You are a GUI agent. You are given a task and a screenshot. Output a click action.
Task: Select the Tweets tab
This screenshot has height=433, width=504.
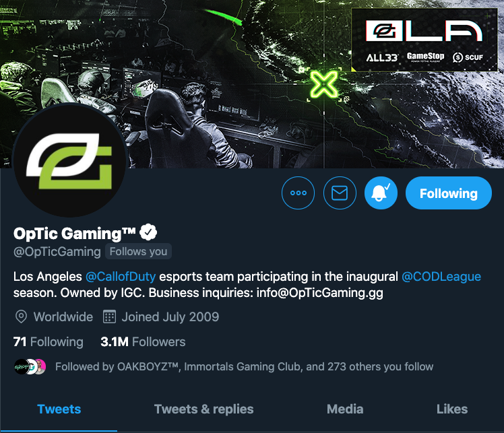coord(59,409)
